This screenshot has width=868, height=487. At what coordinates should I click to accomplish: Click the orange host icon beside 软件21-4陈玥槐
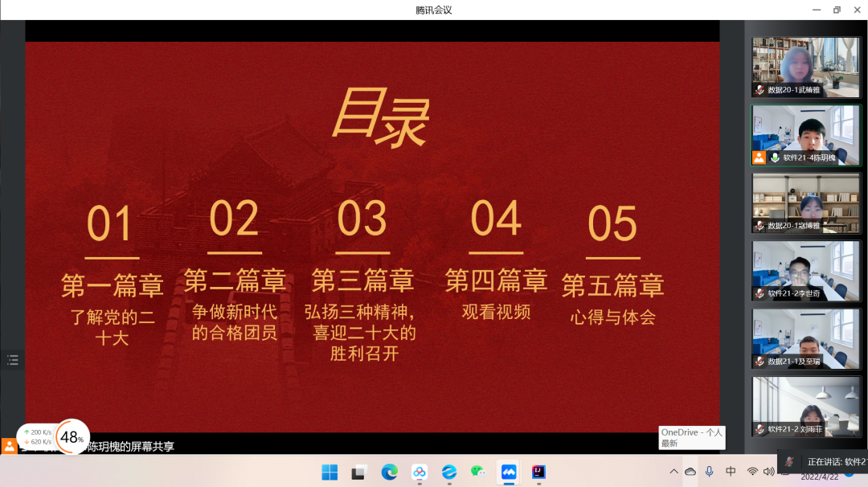759,158
